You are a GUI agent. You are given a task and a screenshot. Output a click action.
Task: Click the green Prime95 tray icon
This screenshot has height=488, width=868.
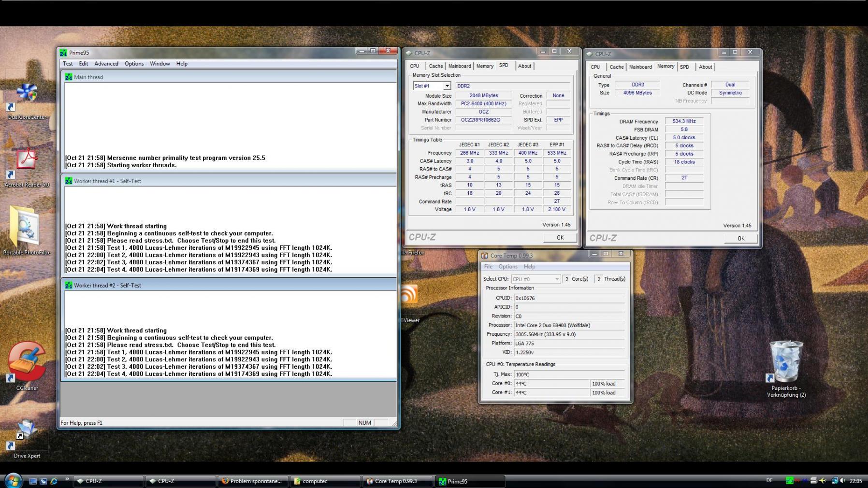(x=789, y=481)
